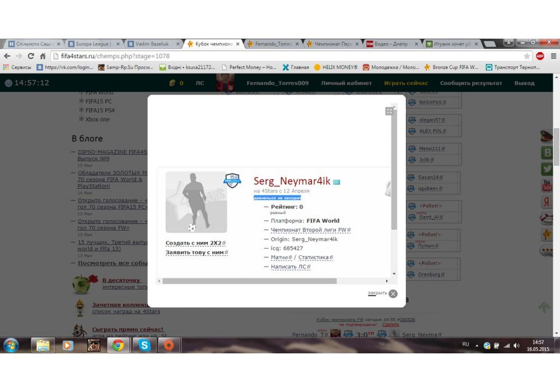560x392 pixels.
Task: Open the Chrome hamburger menu
Action: click(553, 56)
